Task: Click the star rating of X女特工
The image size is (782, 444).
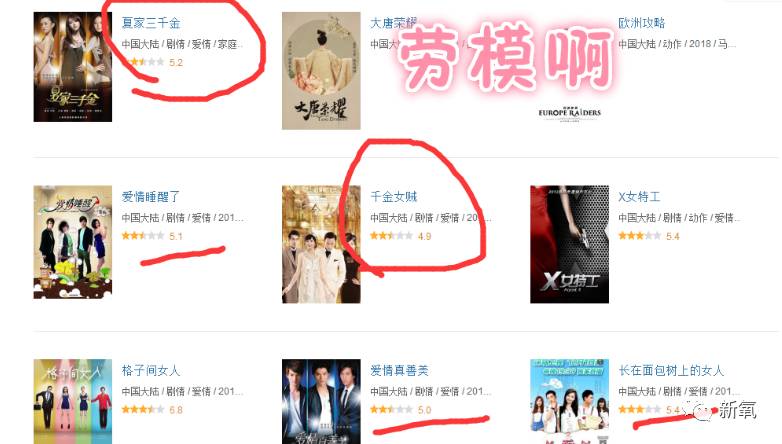Action: (640, 235)
